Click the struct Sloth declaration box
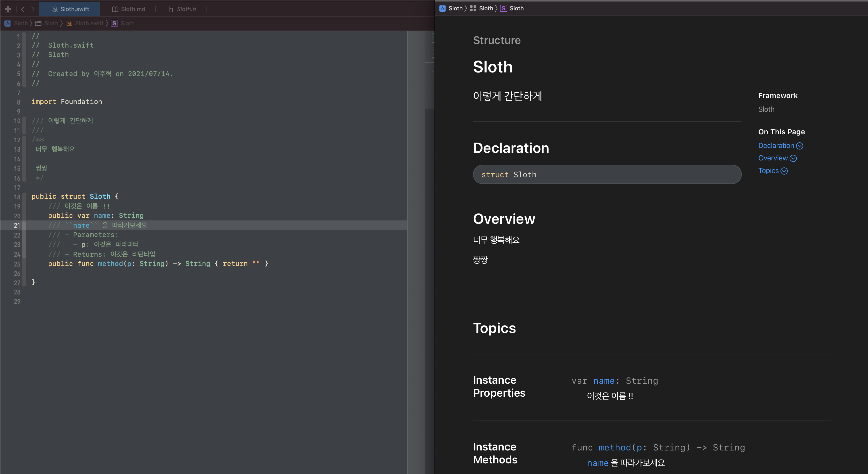 [x=607, y=174]
